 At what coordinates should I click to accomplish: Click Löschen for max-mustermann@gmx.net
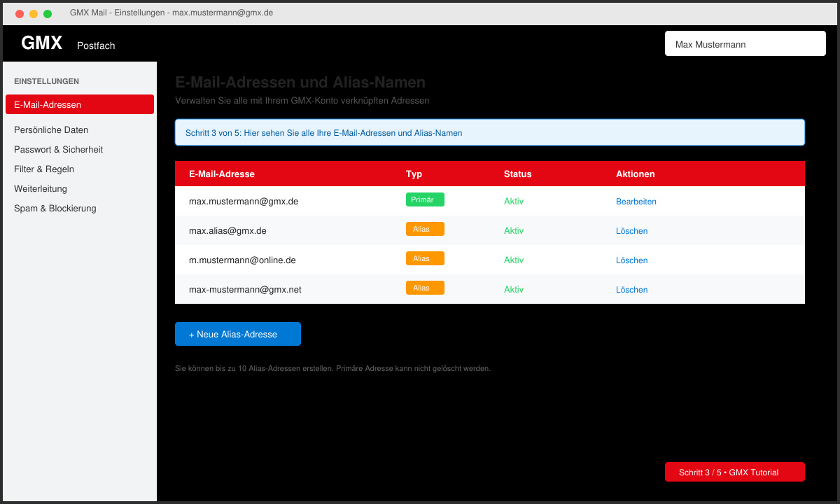pyautogui.click(x=632, y=290)
